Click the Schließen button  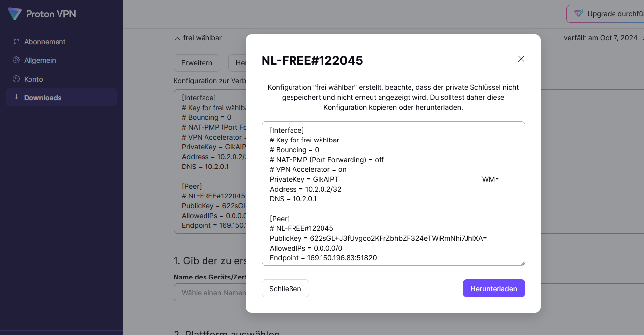click(x=285, y=288)
